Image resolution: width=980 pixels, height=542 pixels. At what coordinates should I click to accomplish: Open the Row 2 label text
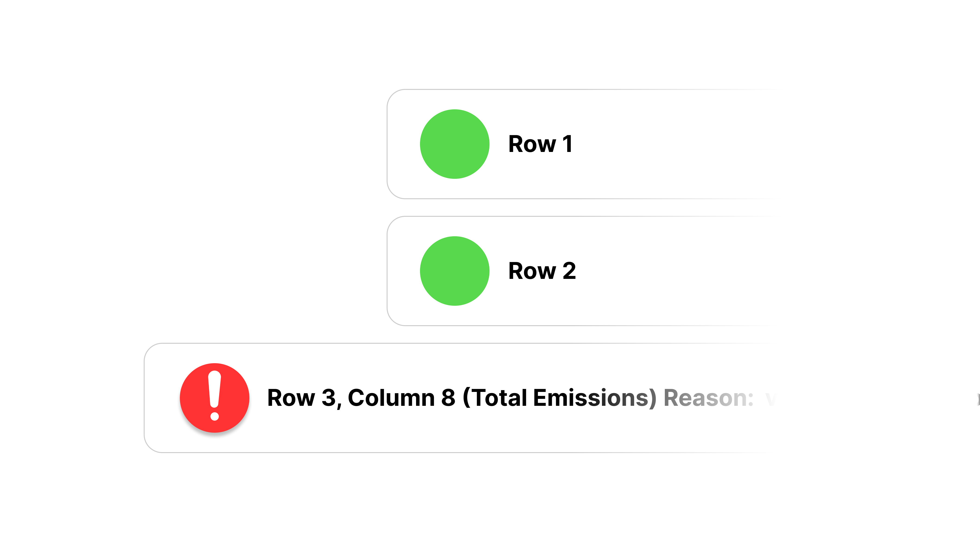tap(542, 271)
